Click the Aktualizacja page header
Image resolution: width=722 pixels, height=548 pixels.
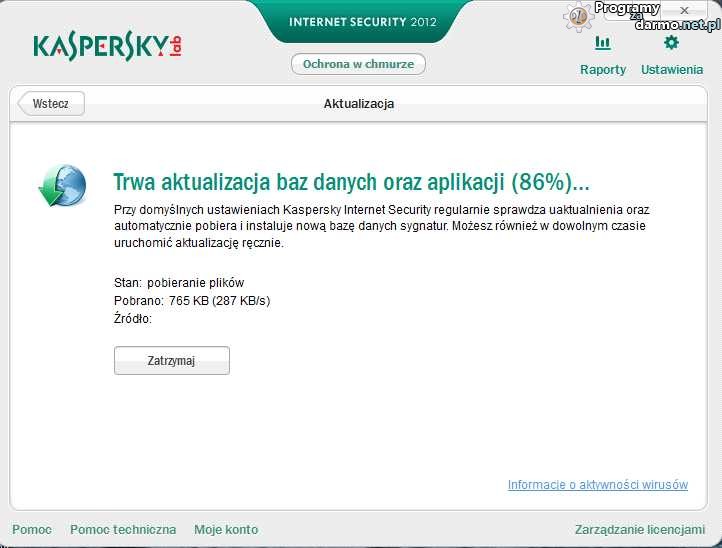359,104
